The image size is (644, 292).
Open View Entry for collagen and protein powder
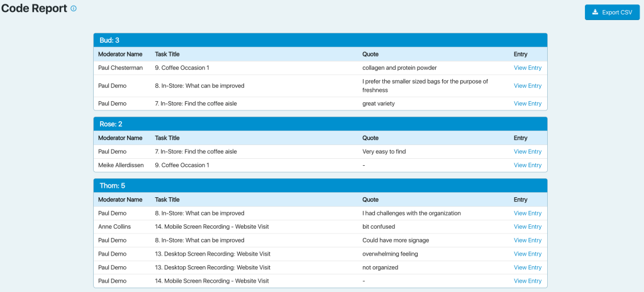coord(528,68)
